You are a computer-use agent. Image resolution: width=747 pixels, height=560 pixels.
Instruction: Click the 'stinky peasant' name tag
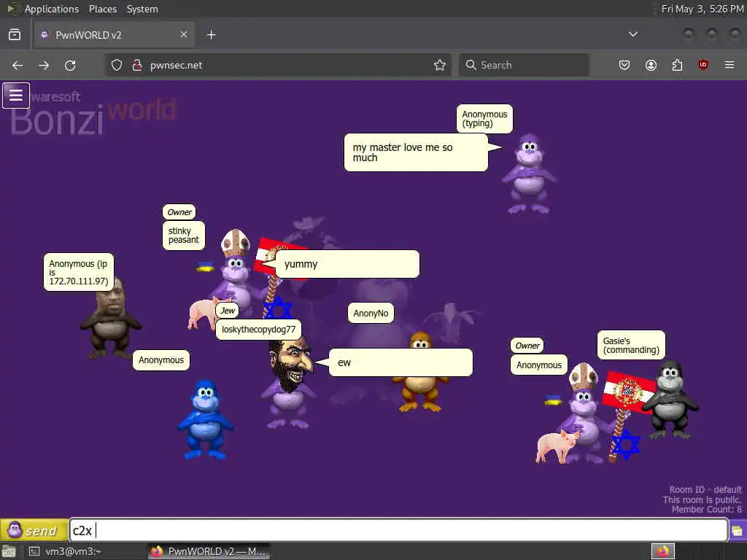tap(183, 236)
